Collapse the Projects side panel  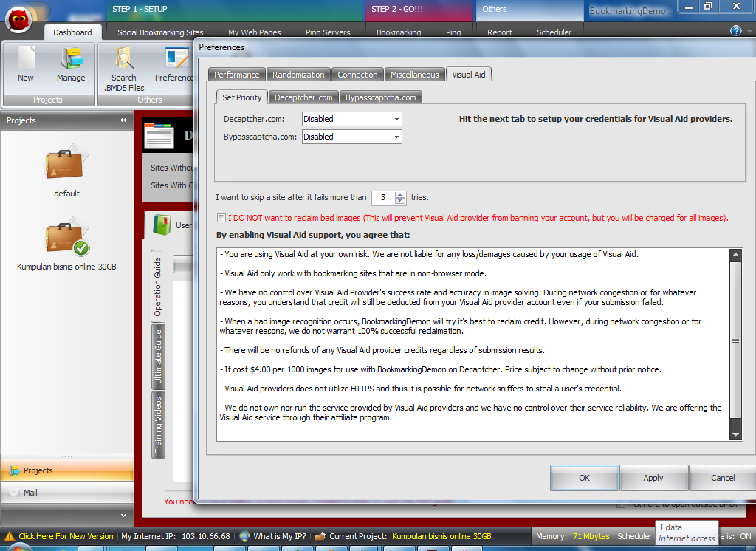[x=123, y=120]
